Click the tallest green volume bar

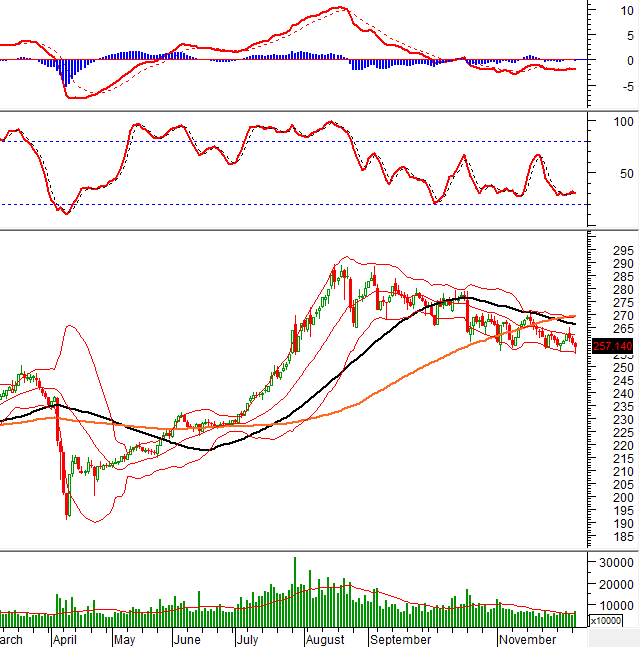[x=295, y=585]
